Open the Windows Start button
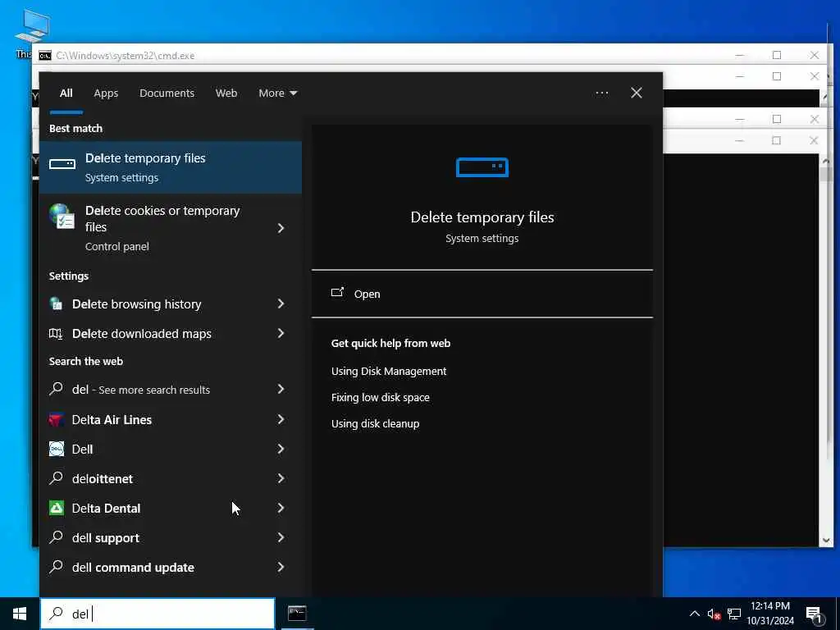Viewport: 840px width, 630px height. (20, 614)
